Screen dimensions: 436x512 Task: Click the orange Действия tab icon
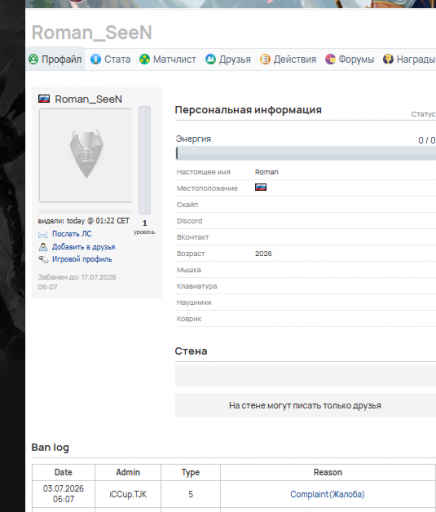click(x=265, y=59)
